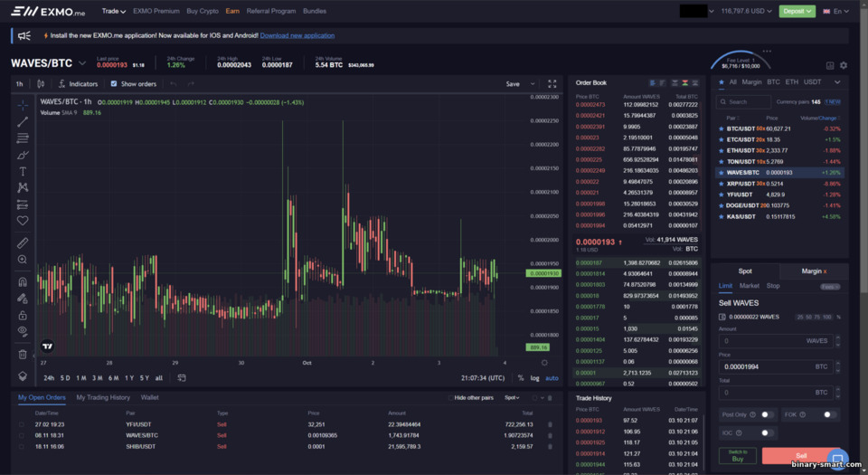Select the 5D time range
Viewport: 868px width, 475px height.
65,377
